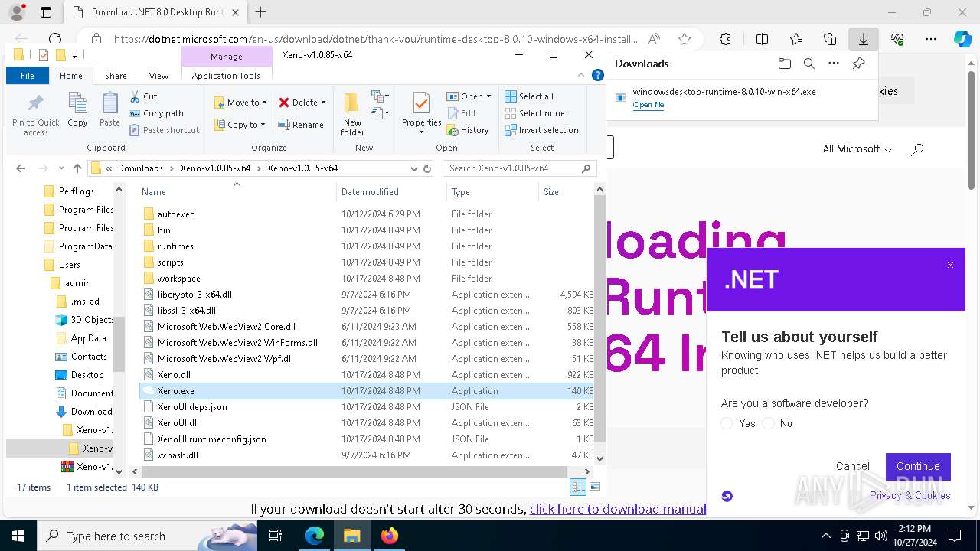Switch to the View ribbon tab
The width and height of the screenshot is (980, 551).
pyautogui.click(x=158, y=76)
